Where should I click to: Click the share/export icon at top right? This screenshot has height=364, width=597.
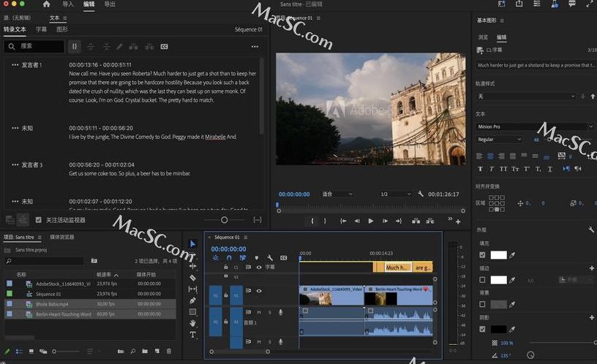tap(519, 4)
